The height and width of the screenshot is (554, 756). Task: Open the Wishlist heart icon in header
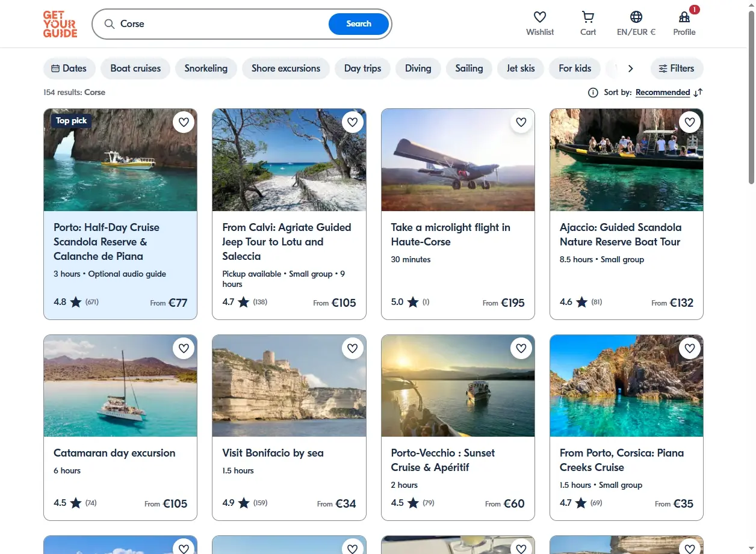[540, 17]
